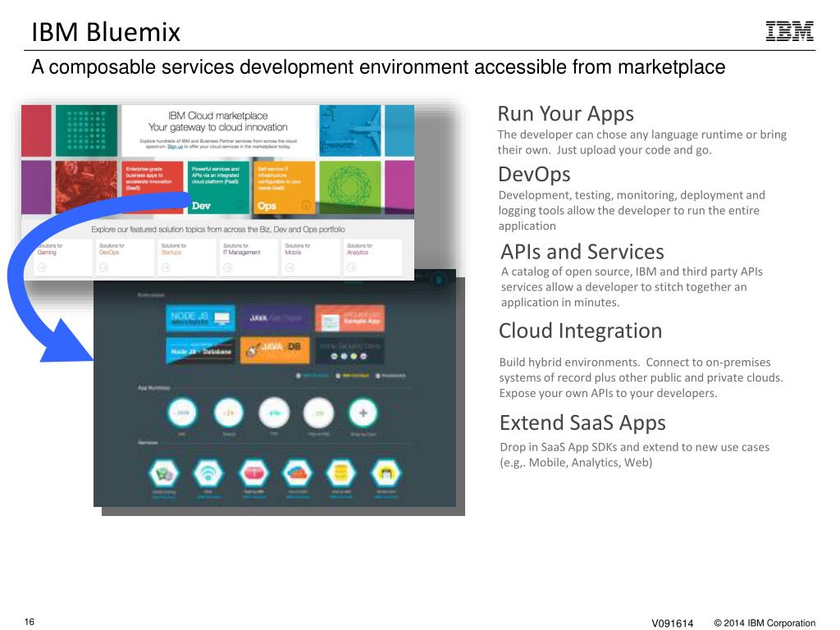Viewport: 840px width, 630px height.
Task: Open the Node JS + Database boilerplate tile
Action: coord(200,351)
